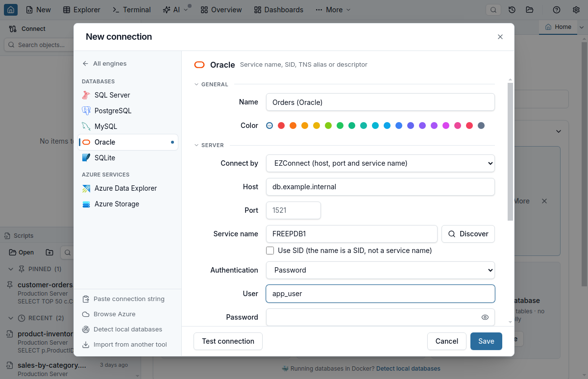Select the no-color swatch option

(x=269, y=126)
